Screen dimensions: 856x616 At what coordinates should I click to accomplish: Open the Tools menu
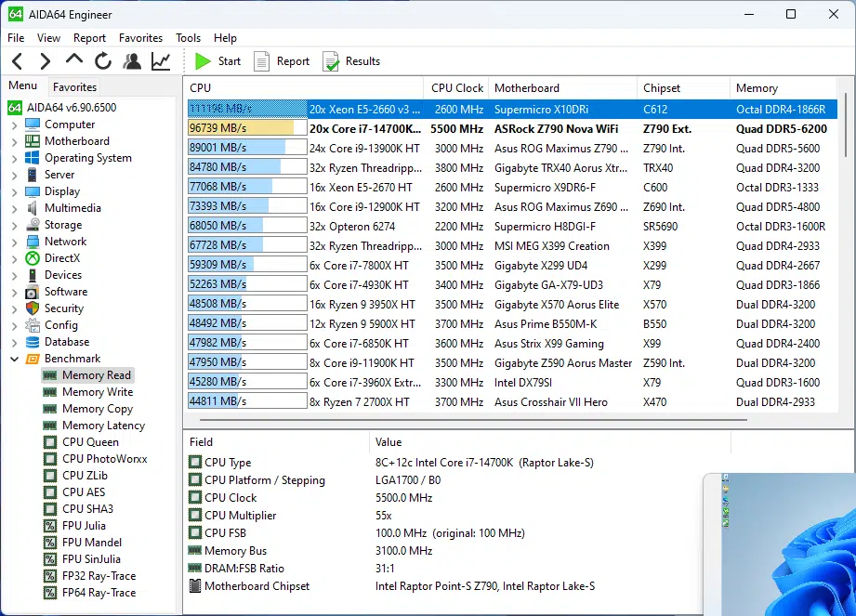(x=188, y=38)
